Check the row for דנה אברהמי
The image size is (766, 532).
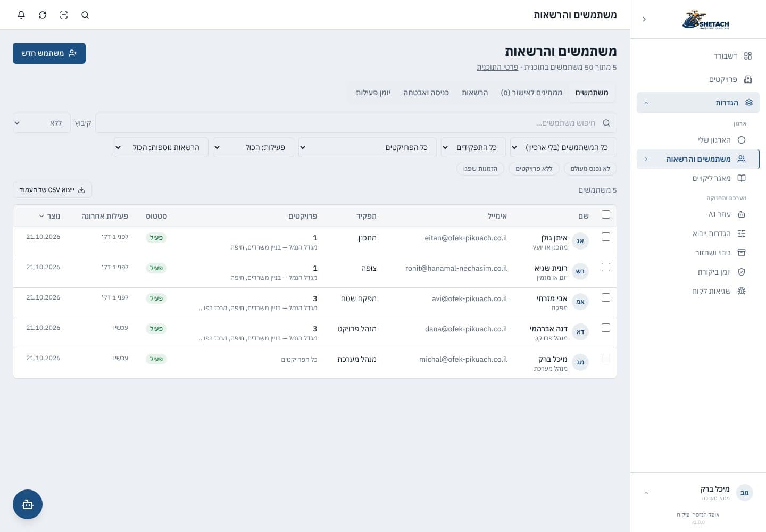pos(605,328)
